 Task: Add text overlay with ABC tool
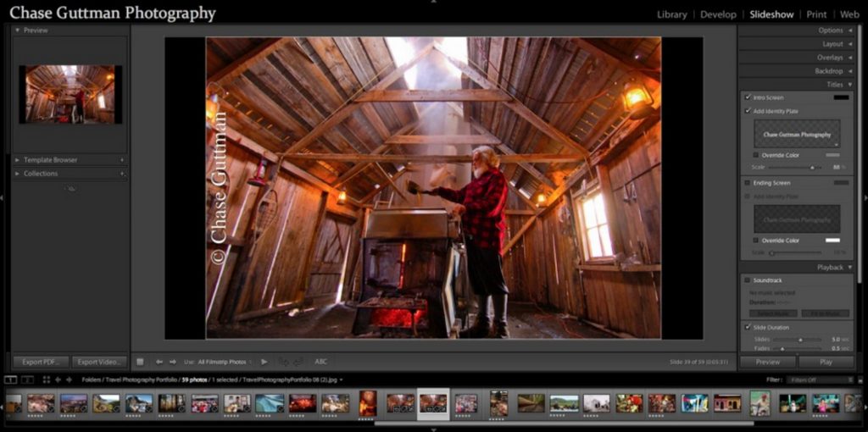(321, 362)
